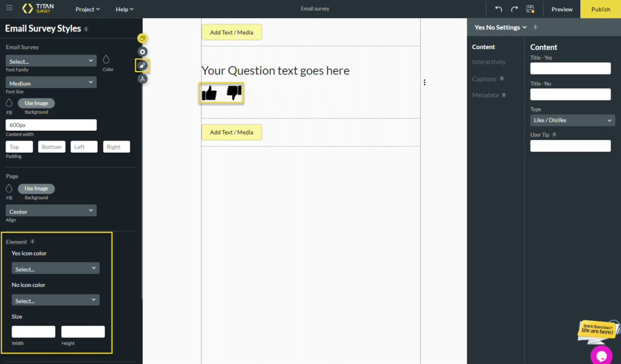Open the Font Family dropdown
The image size is (621, 364).
point(51,61)
